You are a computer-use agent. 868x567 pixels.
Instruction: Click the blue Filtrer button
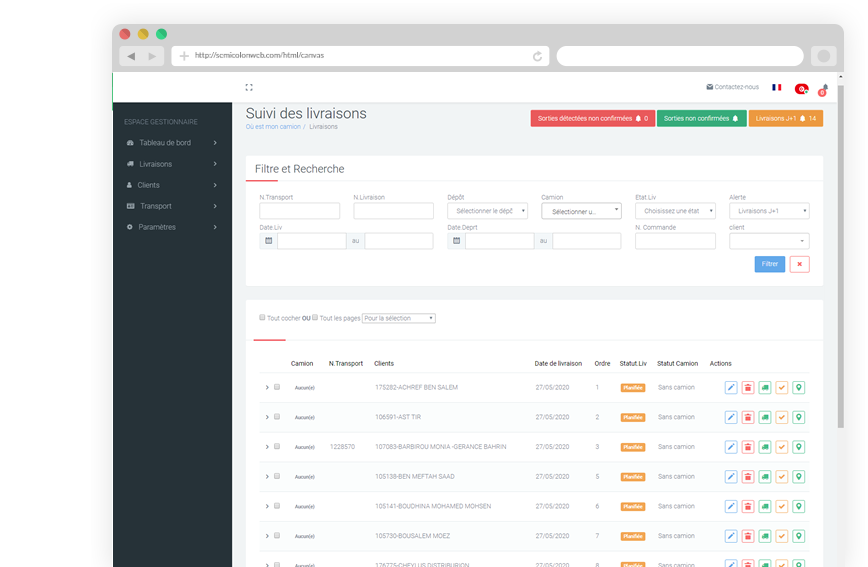point(769,264)
